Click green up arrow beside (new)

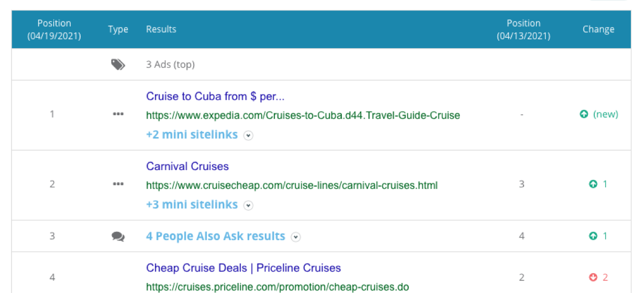click(584, 114)
